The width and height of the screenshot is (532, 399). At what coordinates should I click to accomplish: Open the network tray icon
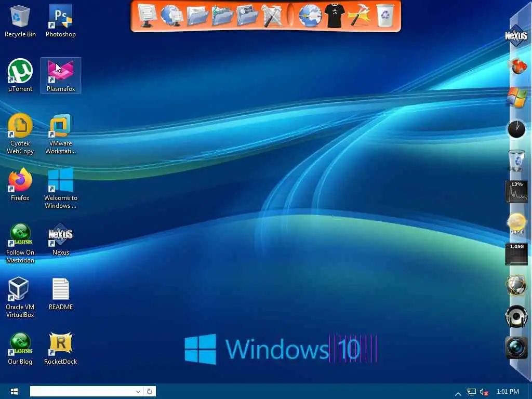472,392
